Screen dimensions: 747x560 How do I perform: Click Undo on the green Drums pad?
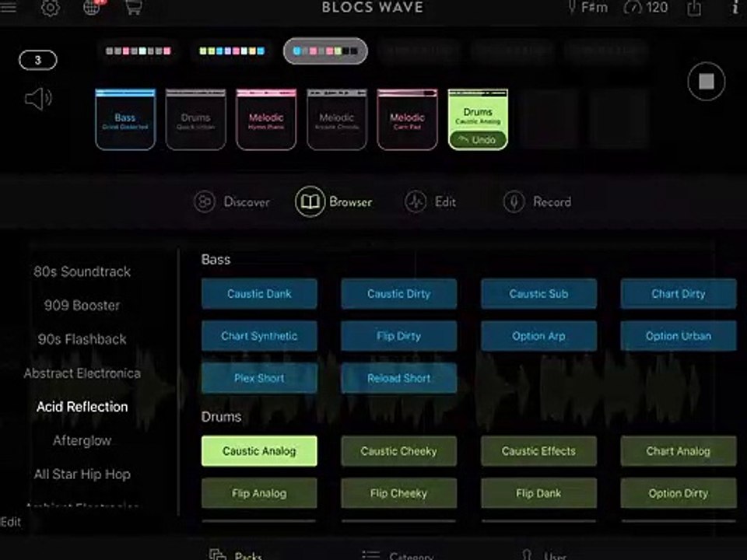(x=478, y=139)
